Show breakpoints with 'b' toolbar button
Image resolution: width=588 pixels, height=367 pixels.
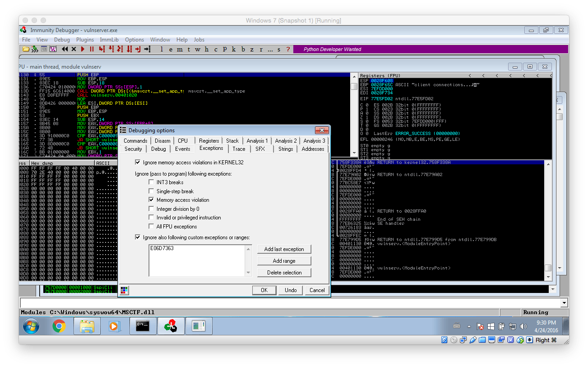pyautogui.click(x=243, y=49)
